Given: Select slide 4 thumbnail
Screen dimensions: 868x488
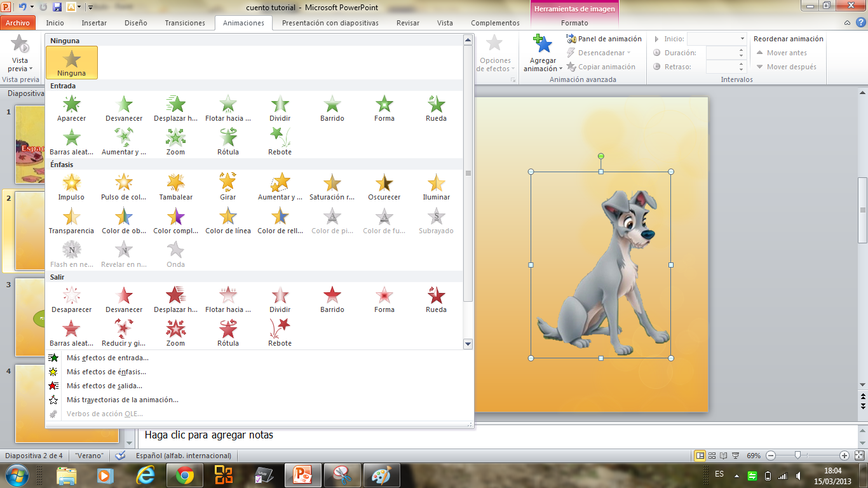Looking at the screenshot, I should pyautogui.click(x=67, y=403).
